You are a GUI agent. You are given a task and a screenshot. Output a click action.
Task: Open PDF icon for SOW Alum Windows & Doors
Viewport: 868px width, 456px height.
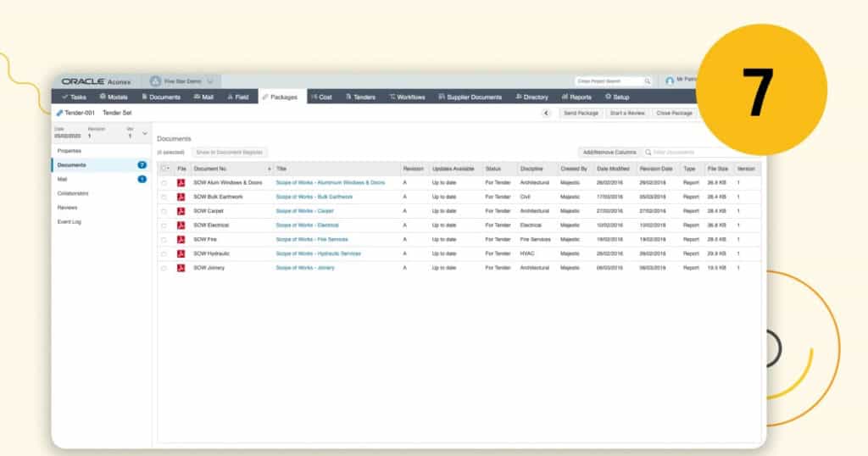pyautogui.click(x=181, y=182)
